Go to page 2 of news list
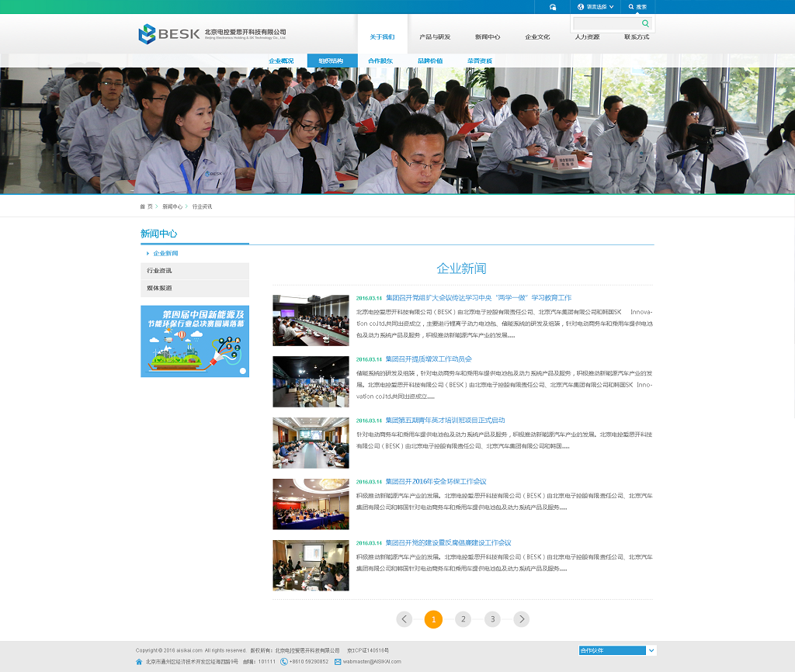The image size is (795, 672). click(463, 619)
